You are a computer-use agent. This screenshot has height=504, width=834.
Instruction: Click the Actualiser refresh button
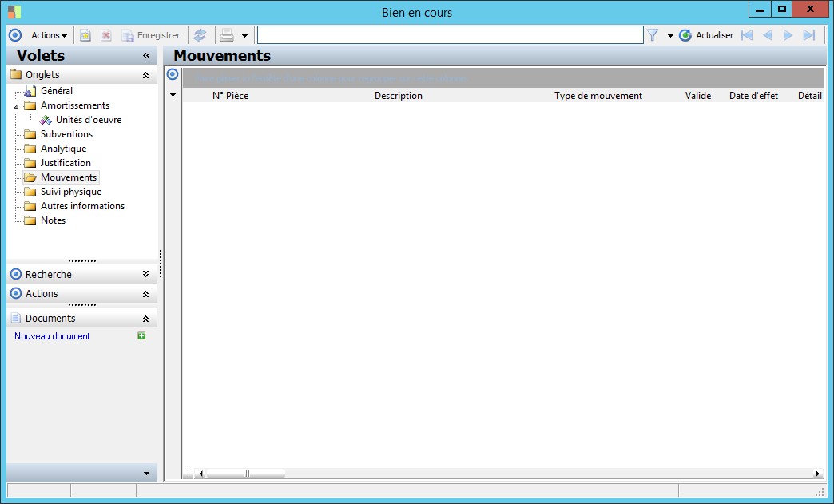coord(706,35)
